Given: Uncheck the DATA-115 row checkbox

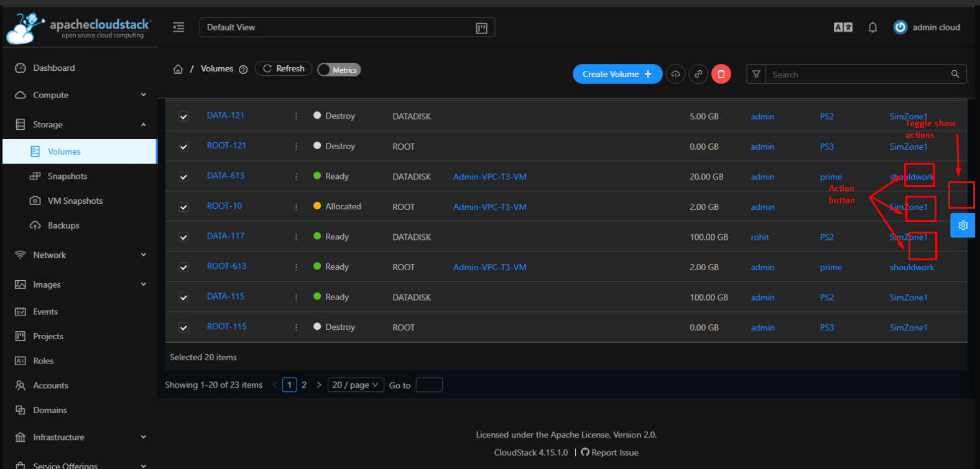Looking at the screenshot, I should (x=183, y=298).
